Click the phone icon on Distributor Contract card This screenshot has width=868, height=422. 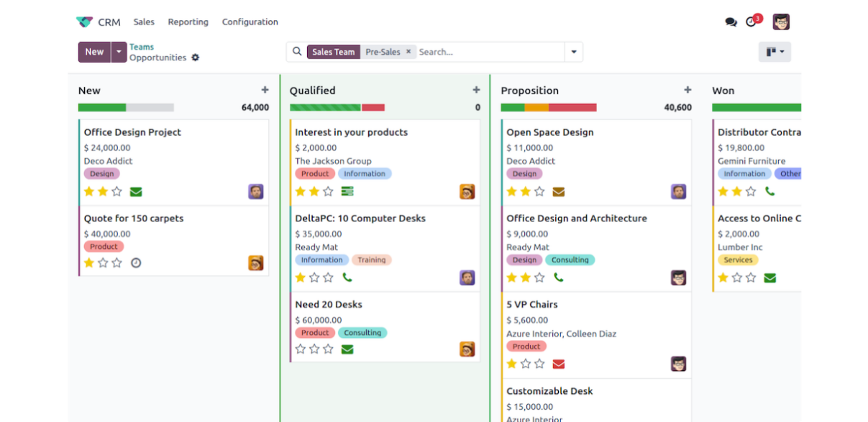pos(770,191)
